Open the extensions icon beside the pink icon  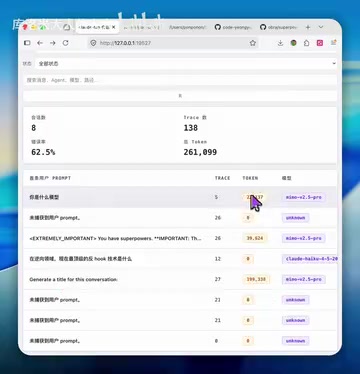(x=306, y=43)
